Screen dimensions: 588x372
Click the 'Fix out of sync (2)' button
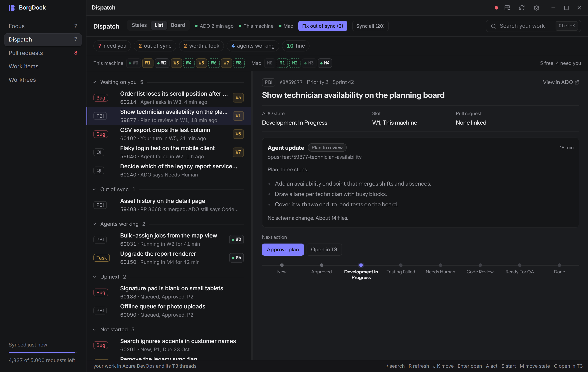click(x=322, y=26)
